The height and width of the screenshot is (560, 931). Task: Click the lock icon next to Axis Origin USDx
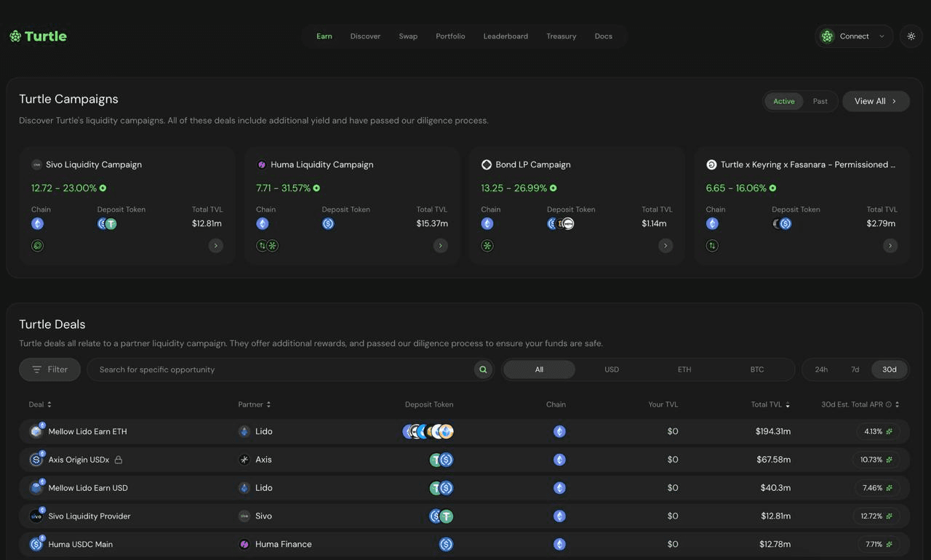coord(119,460)
